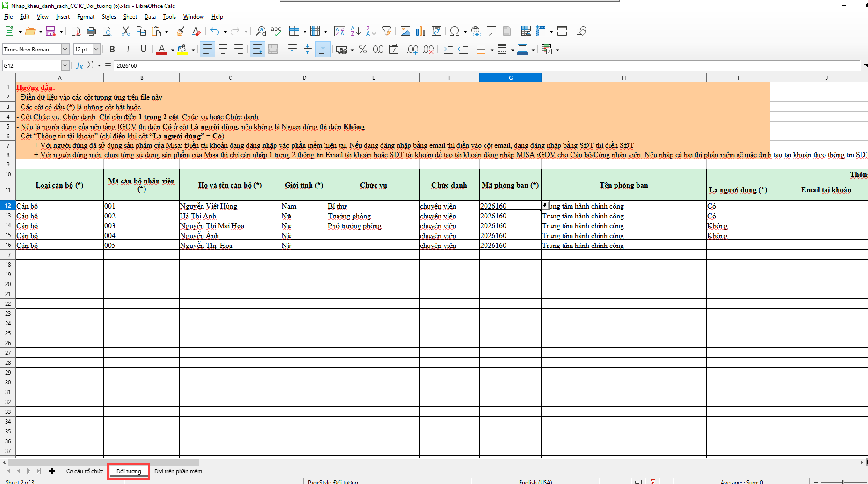Expand the Conditional Formatting dropdown arrow
868x484 pixels.
click(557, 50)
